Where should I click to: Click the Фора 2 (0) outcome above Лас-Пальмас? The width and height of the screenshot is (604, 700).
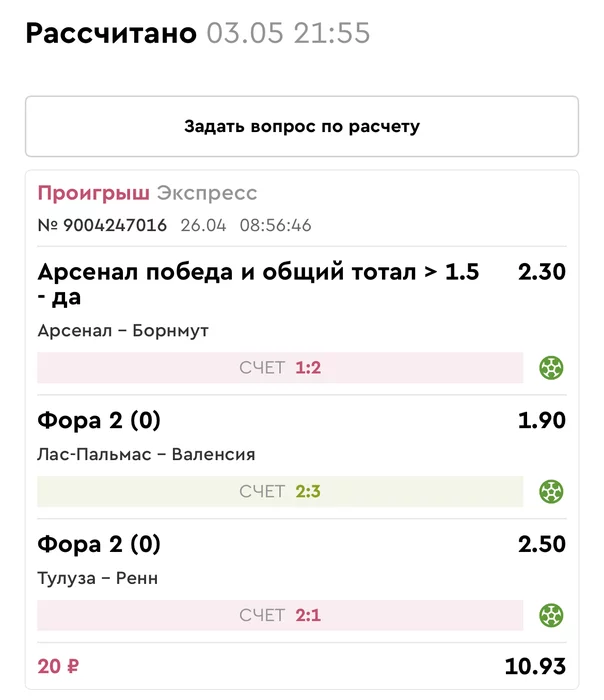click(x=99, y=421)
